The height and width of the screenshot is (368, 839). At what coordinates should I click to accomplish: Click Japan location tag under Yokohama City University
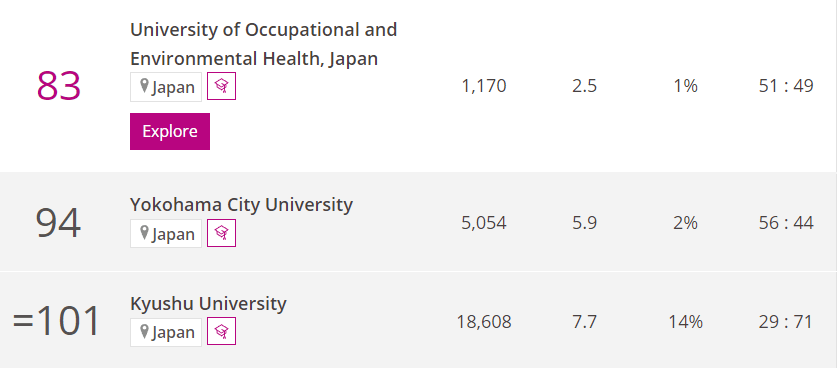(166, 233)
